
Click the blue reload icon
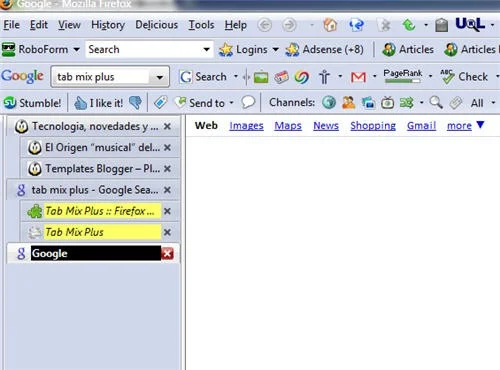click(356, 25)
